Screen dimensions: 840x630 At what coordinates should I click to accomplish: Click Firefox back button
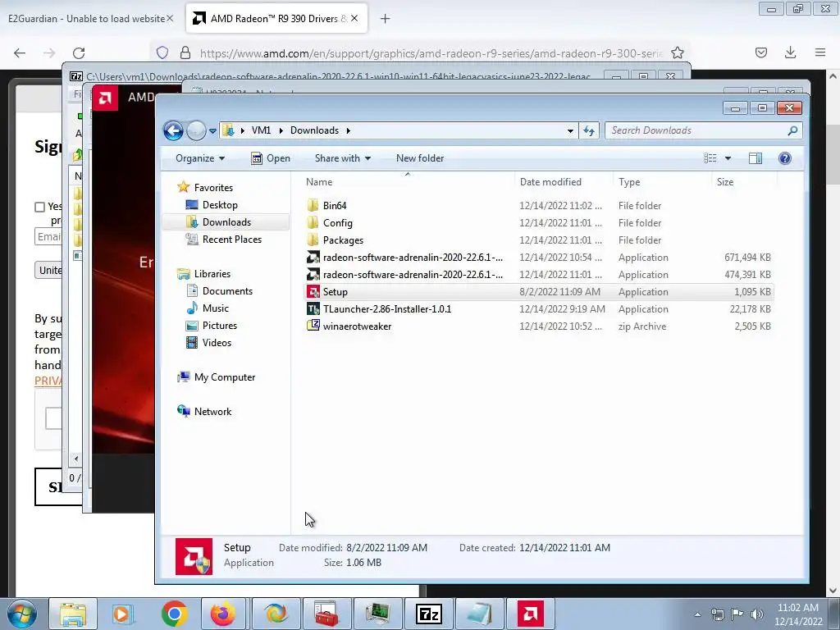pos(20,52)
